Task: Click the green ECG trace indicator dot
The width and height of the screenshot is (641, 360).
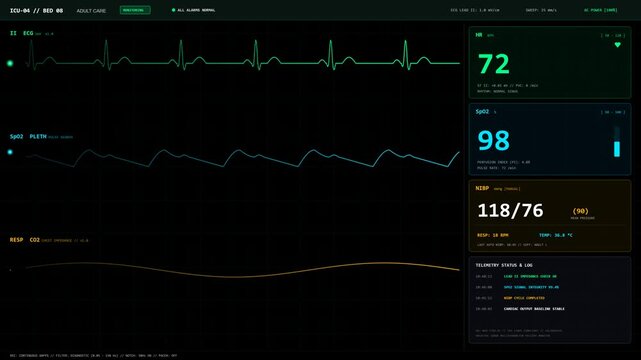Action: [x=10, y=63]
